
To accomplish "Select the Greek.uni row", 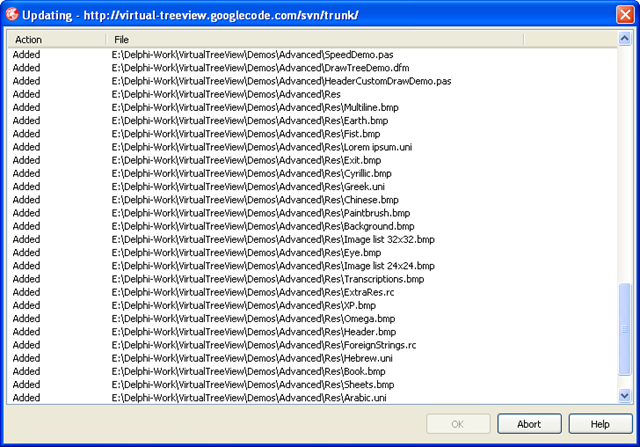I will 312,187.
